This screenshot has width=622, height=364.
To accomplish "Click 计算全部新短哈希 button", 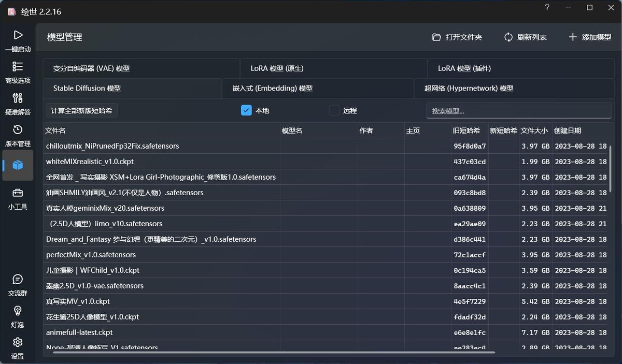I will point(81,110).
